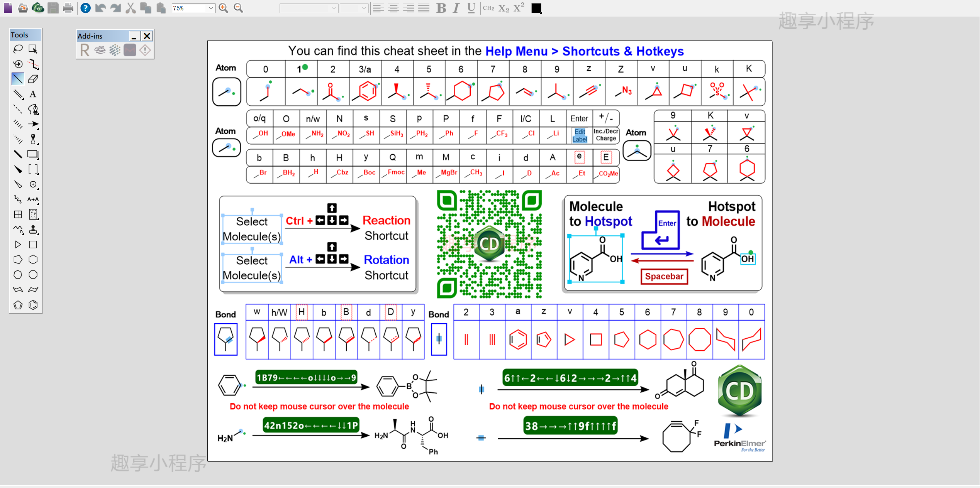Select the A→A atom mapping tool
Viewport: 980px width, 488px height.
33,199
